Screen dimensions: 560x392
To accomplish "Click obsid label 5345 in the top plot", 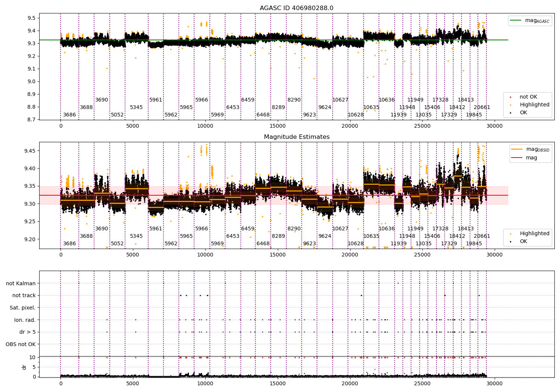I will coord(136,108).
